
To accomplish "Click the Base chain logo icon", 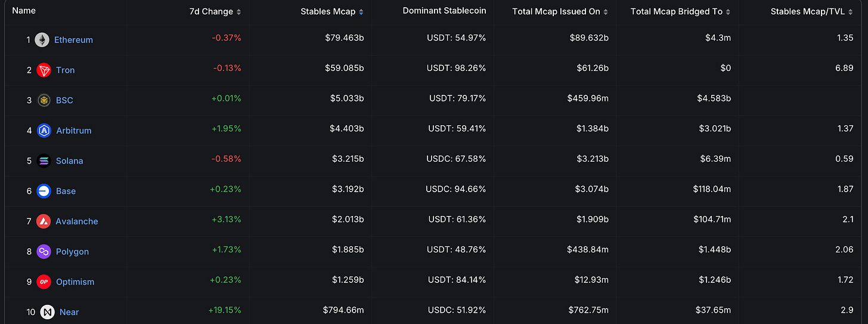I will point(44,191).
